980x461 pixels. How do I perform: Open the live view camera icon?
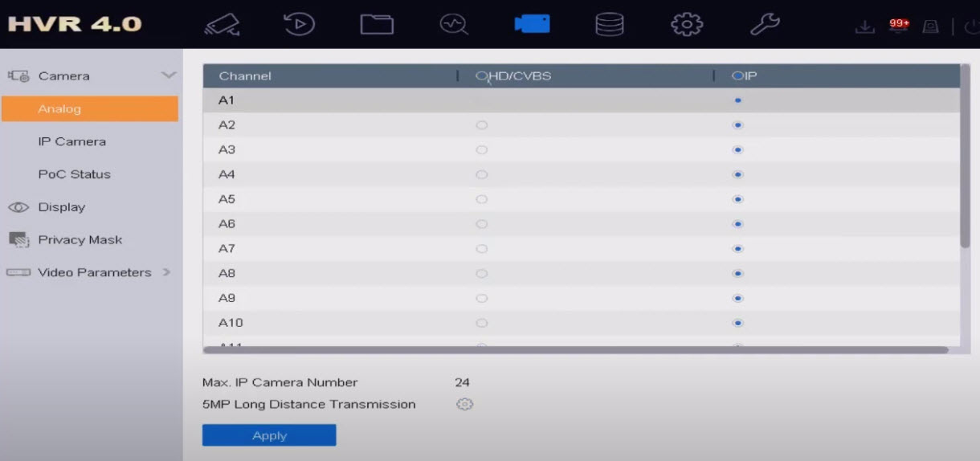point(222,25)
